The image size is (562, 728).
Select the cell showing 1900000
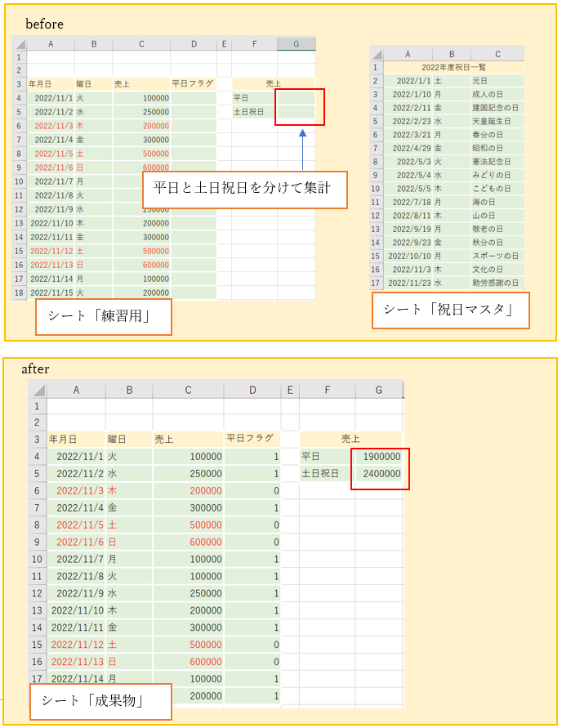[x=378, y=457]
